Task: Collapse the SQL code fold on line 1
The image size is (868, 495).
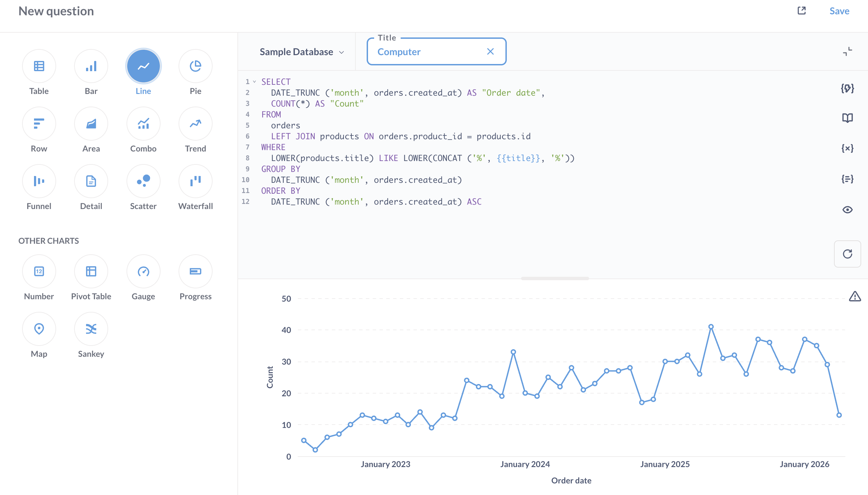Action: pyautogui.click(x=254, y=81)
